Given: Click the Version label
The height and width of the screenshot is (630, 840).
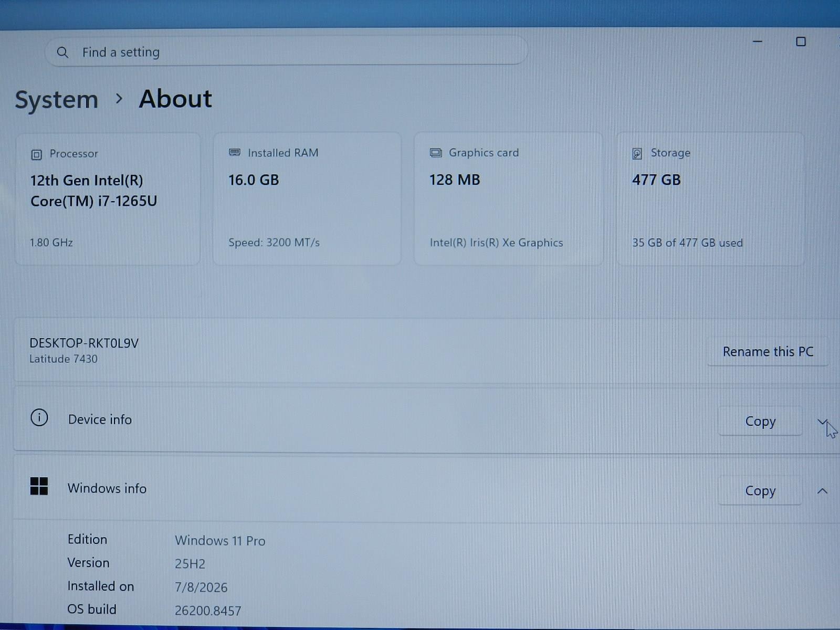Looking at the screenshot, I should point(88,563).
